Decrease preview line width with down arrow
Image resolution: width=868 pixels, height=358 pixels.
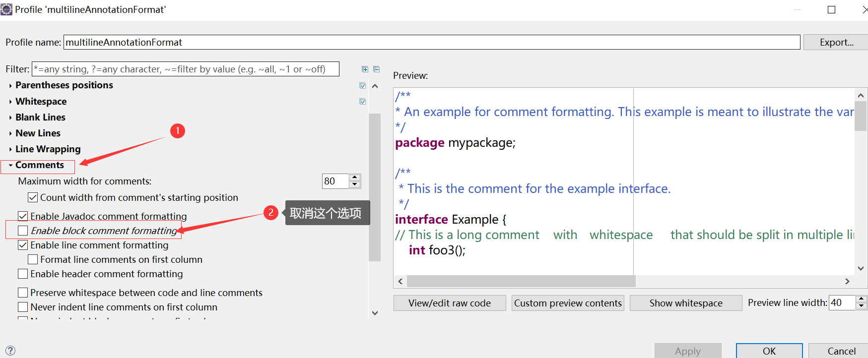click(x=862, y=306)
